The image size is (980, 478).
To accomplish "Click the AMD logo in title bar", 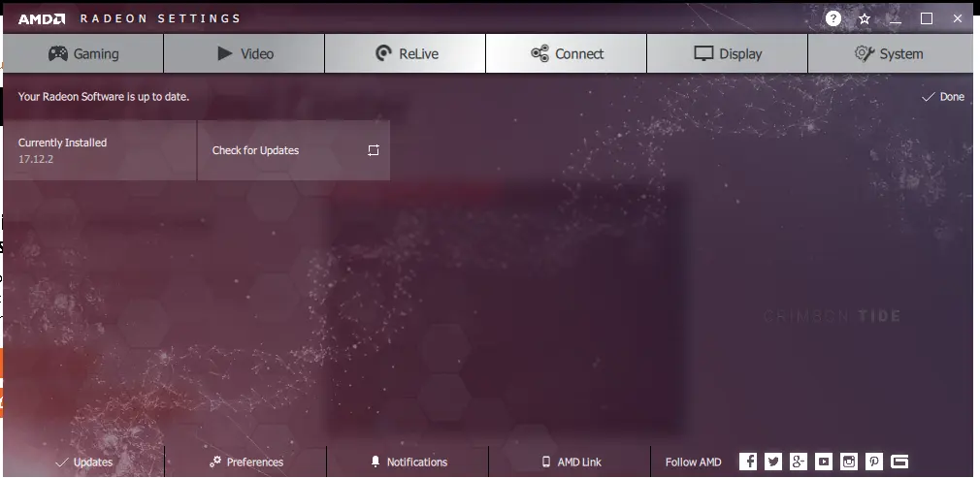I will click(x=42, y=18).
